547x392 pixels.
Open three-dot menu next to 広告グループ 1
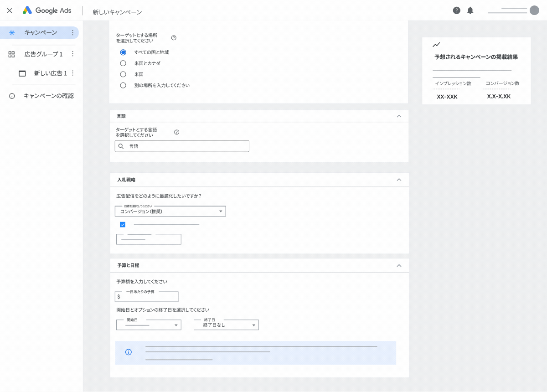[72, 54]
